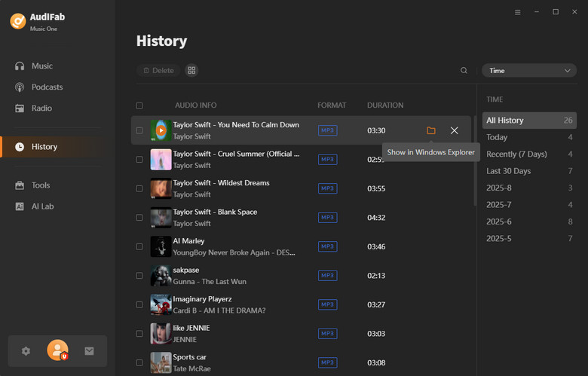The height and width of the screenshot is (376, 588).
Task: Click MP3 badge for like JENNIE
Action: [327, 334]
